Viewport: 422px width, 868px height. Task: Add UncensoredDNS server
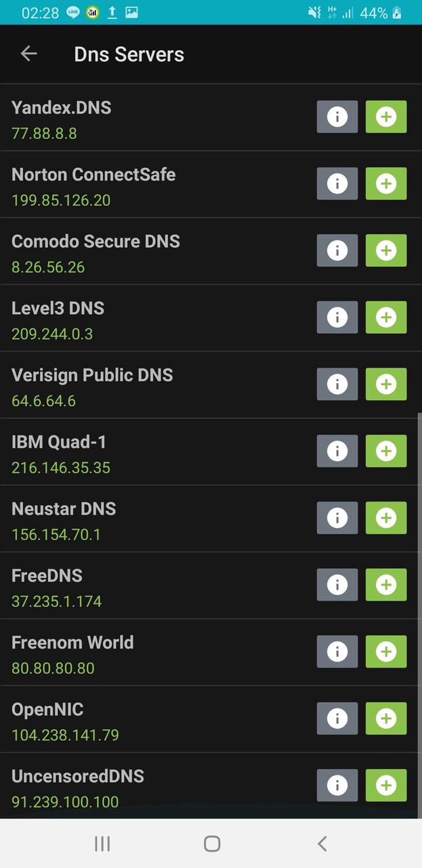(x=386, y=785)
